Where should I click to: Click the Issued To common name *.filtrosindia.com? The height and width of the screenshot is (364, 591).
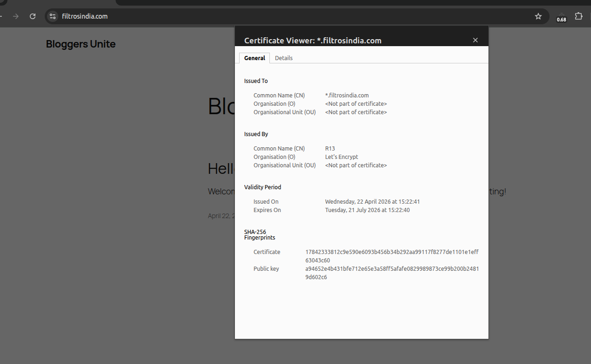(x=347, y=96)
